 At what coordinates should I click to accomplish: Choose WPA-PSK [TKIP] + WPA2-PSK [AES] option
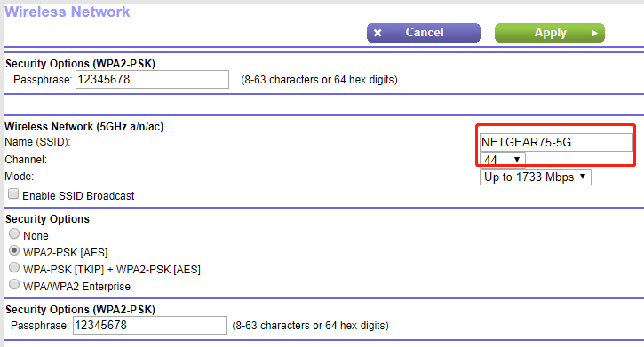tap(14, 267)
